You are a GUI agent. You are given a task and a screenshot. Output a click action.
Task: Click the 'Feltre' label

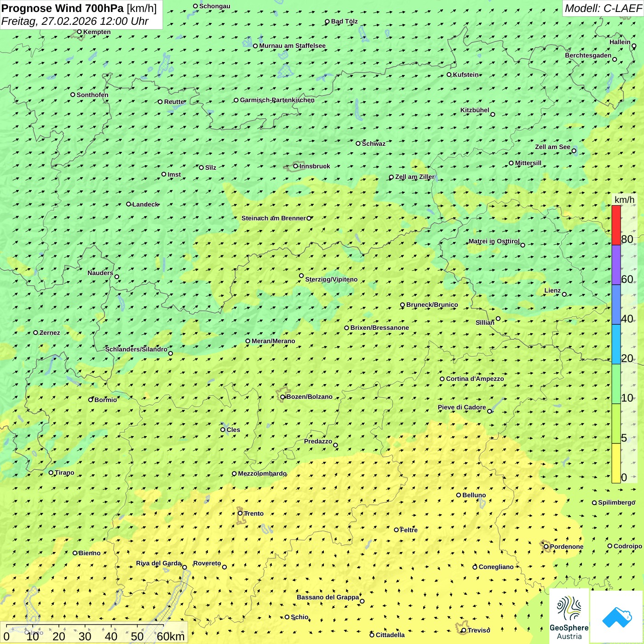pyautogui.click(x=409, y=530)
